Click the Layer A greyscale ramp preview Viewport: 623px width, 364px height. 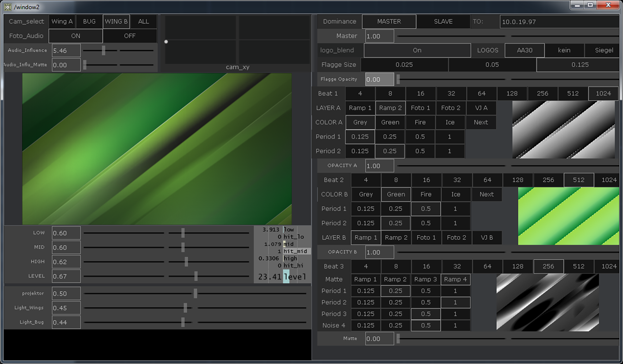(x=564, y=130)
